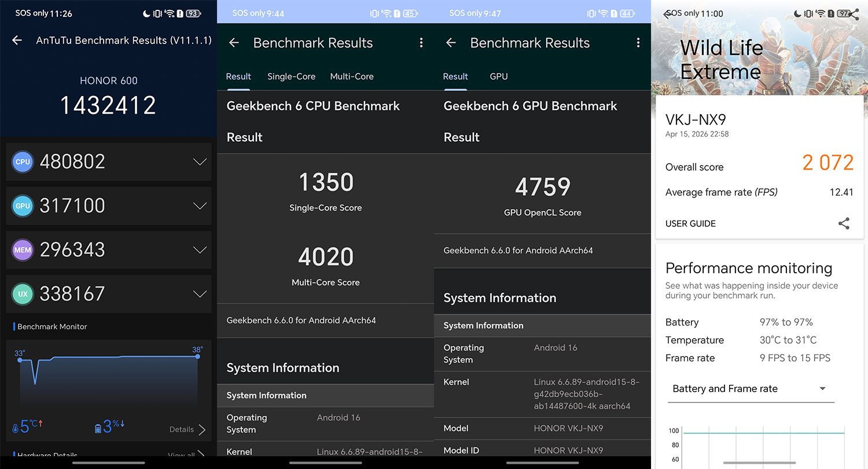868x469 pixels.
Task: Open Benchmark Monitor Details link
Action: pos(182,430)
